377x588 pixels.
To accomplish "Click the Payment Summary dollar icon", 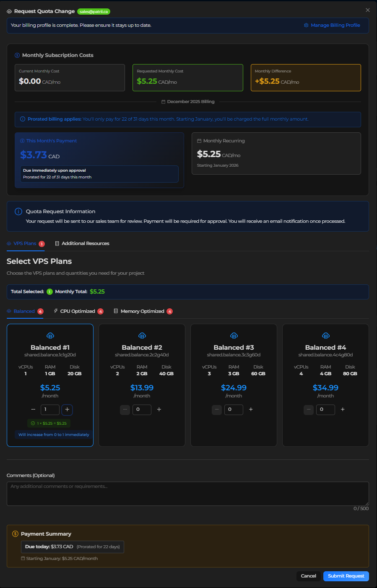I will (x=16, y=534).
